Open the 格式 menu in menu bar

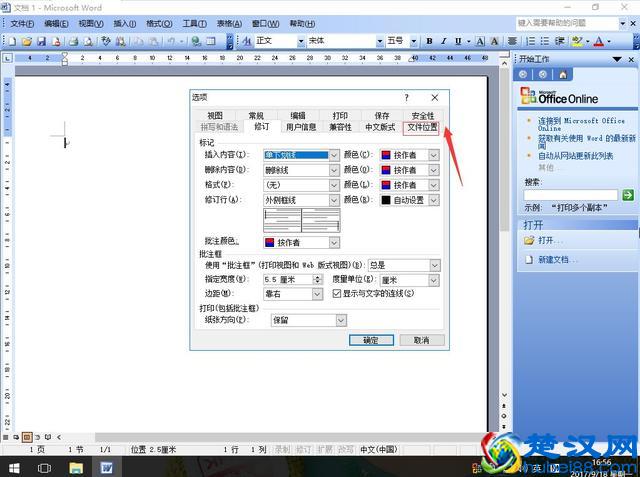(159, 24)
